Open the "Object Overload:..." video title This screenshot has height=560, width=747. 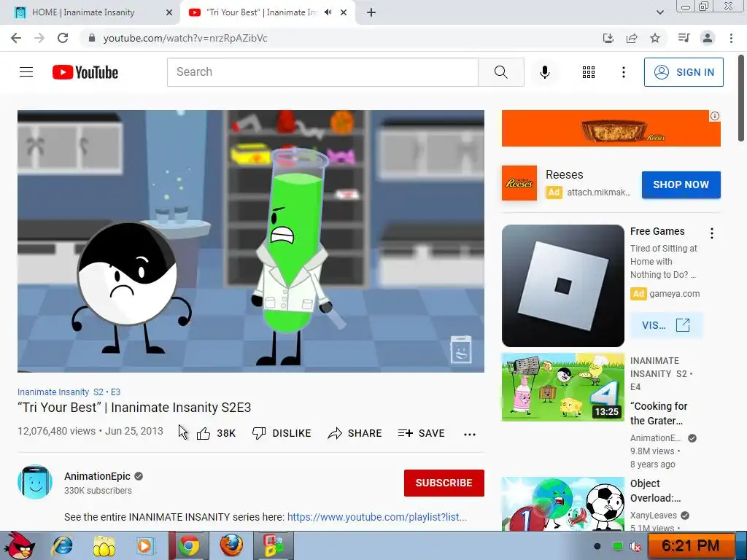(x=656, y=491)
